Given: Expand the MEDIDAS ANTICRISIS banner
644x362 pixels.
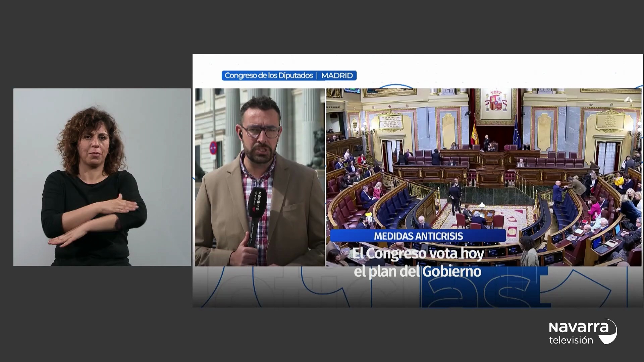Looking at the screenshot, I should [x=418, y=236].
